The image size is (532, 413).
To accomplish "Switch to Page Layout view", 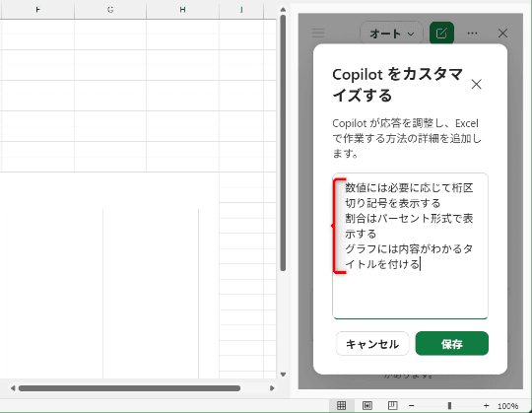I will [x=367, y=405].
